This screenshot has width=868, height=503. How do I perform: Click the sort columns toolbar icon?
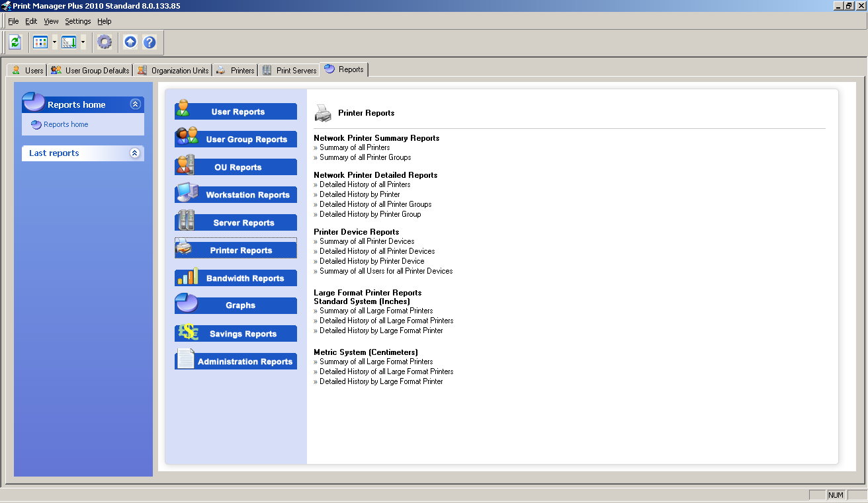[x=69, y=42]
